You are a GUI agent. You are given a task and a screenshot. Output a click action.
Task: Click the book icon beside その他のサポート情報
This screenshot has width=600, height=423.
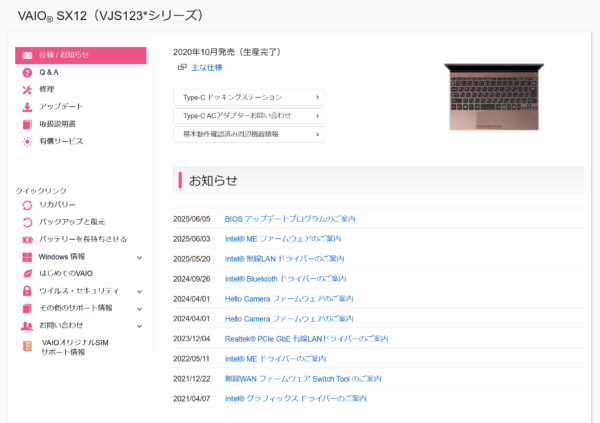(27, 308)
